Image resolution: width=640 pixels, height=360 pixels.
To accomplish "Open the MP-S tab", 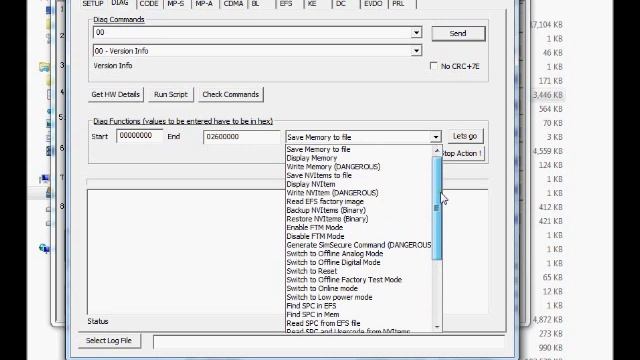I will pyautogui.click(x=176, y=4).
